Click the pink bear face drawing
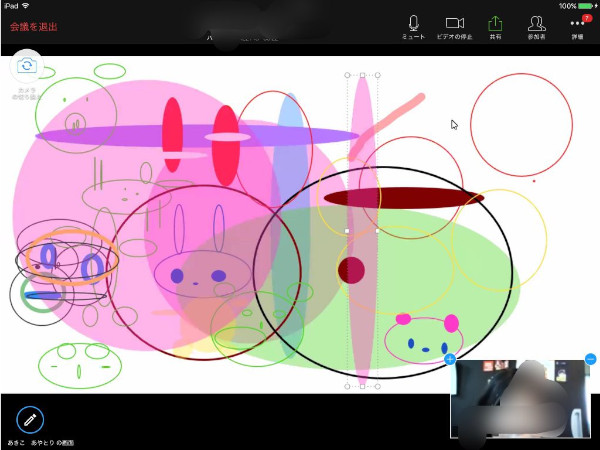The height and width of the screenshot is (450, 600). 424,338
